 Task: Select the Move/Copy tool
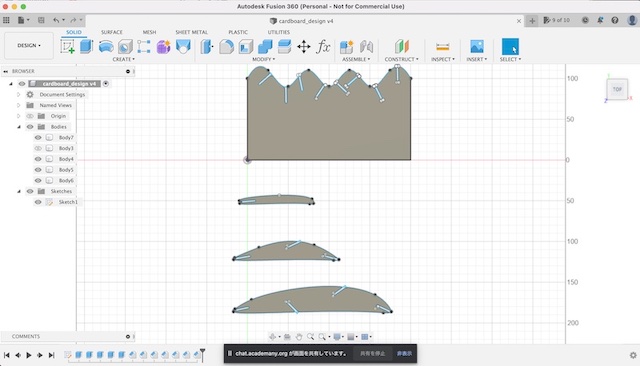click(x=304, y=47)
